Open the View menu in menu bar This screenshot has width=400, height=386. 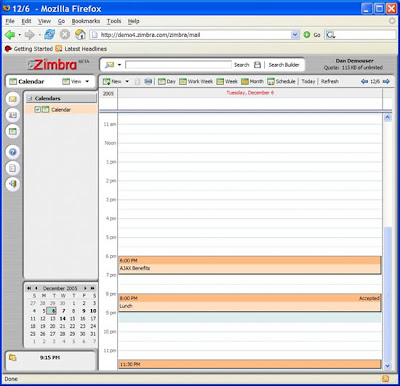[44, 21]
